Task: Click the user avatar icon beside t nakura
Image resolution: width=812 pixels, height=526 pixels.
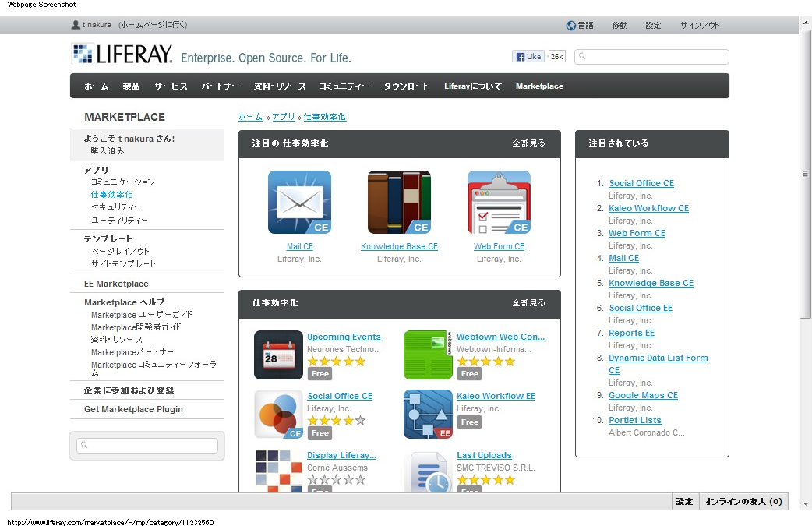Action: [76, 24]
